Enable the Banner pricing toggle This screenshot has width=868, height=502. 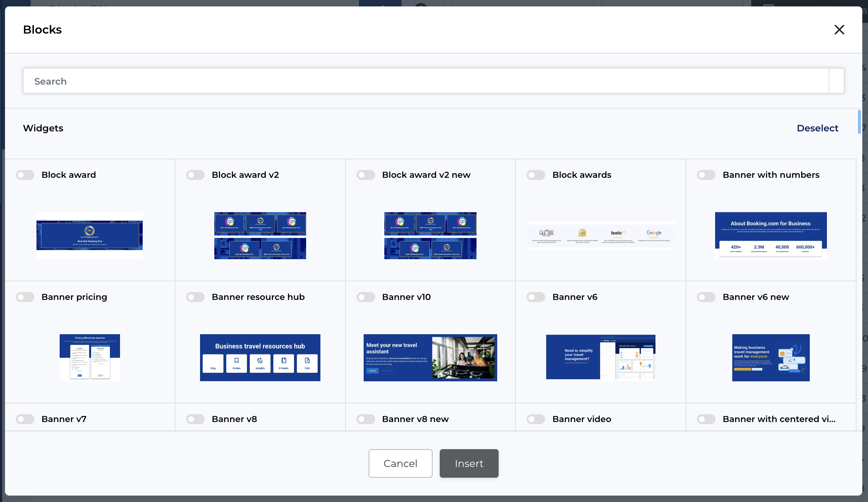point(25,297)
